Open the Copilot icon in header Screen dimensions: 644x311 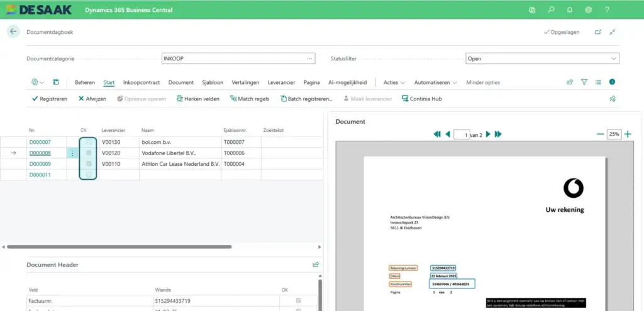(532, 10)
